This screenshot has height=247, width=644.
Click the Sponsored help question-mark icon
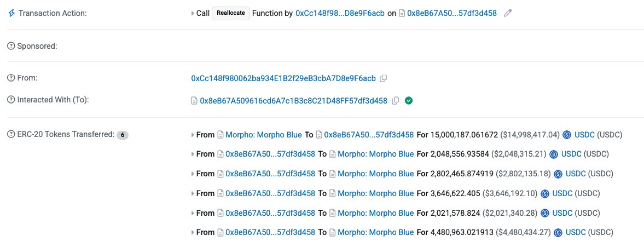(11, 46)
